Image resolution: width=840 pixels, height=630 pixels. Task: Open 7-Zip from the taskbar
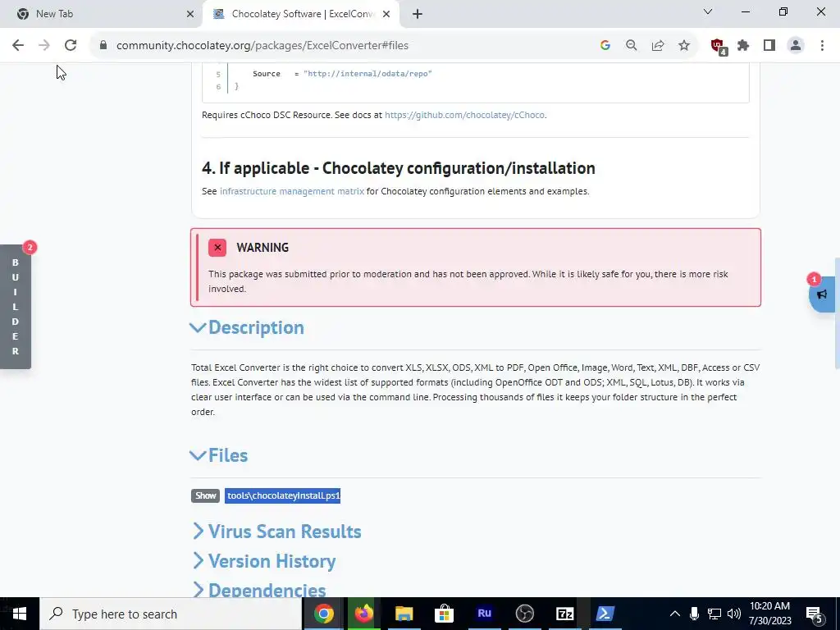point(564,614)
